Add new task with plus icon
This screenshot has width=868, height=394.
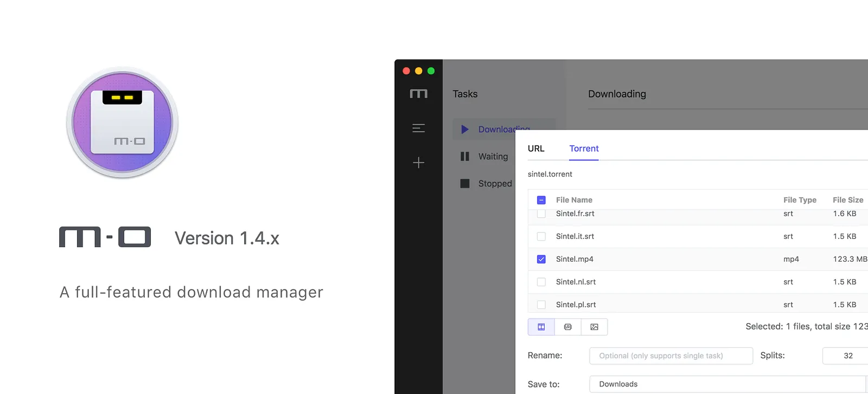418,163
